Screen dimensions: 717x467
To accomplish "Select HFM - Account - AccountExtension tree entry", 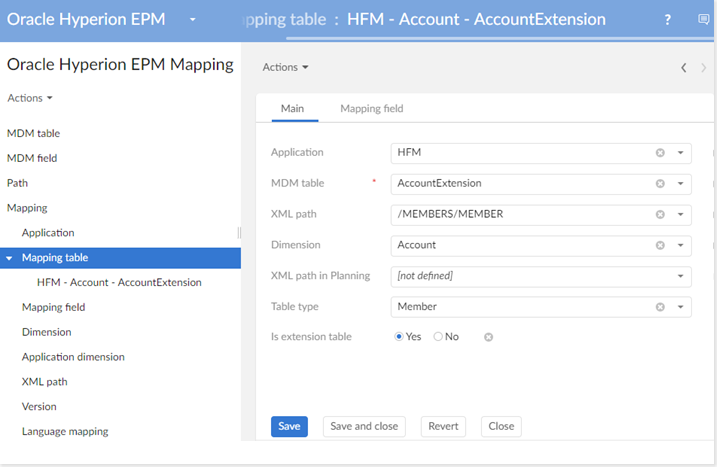I will [x=119, y=282].
